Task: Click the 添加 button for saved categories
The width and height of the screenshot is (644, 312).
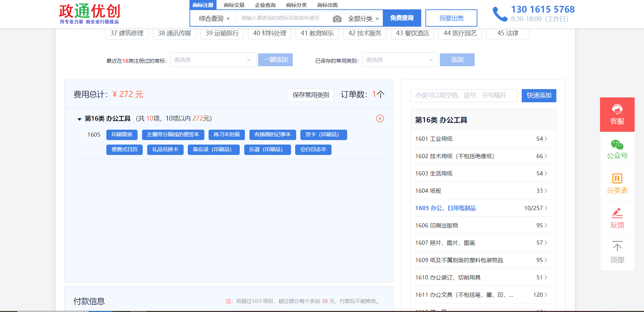Action: tap(457, 60)
